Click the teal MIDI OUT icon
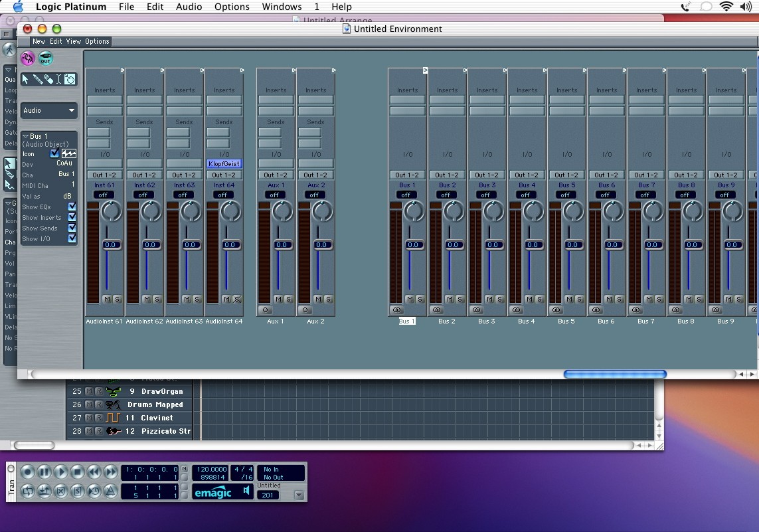This screenshot has width=759, height=532. (45, 58)
